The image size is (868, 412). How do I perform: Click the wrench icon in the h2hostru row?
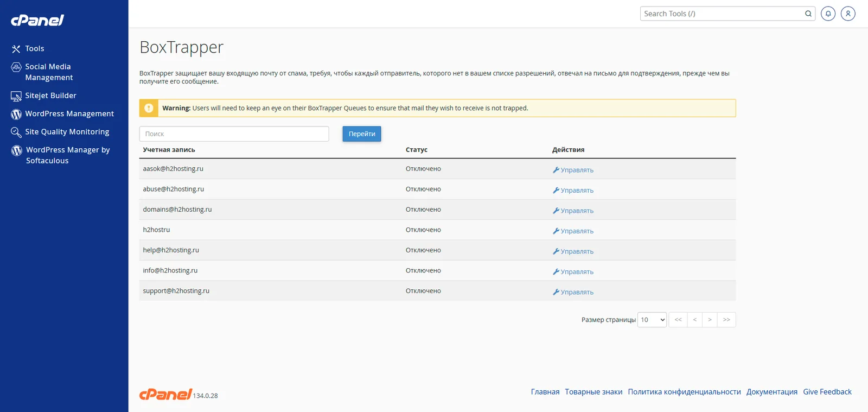coord(556,231)
